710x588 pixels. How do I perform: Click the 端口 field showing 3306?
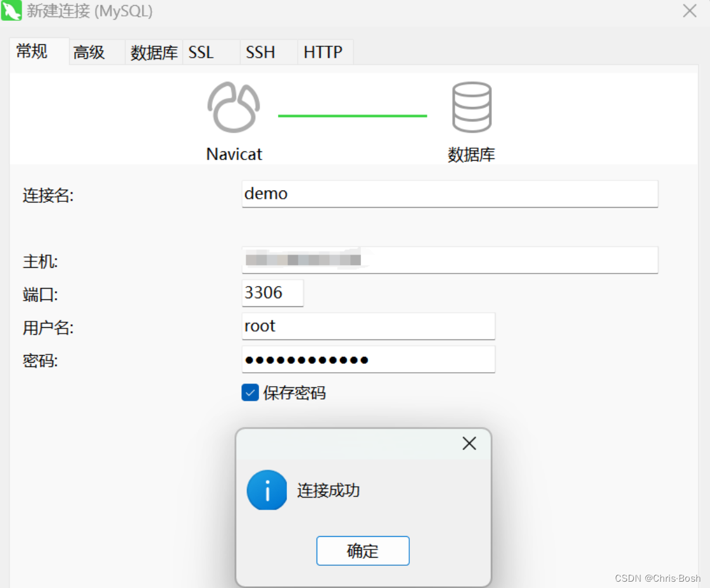click(272, 293)
